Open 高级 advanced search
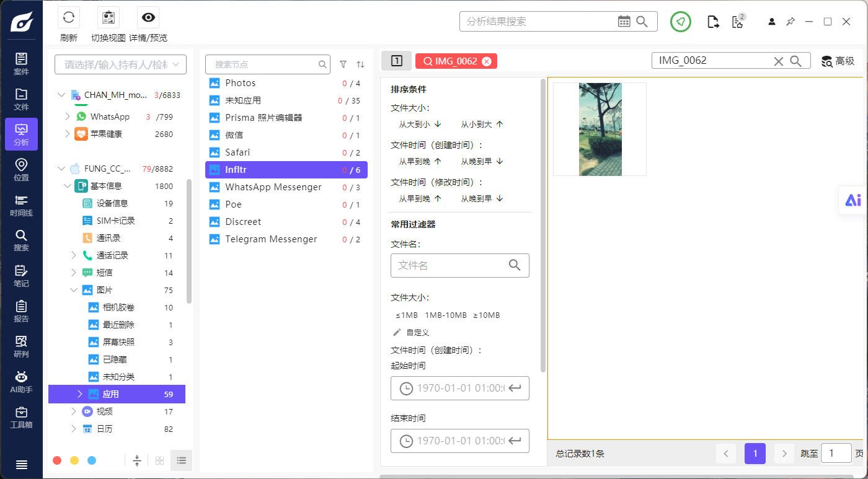 pos(838,61)
